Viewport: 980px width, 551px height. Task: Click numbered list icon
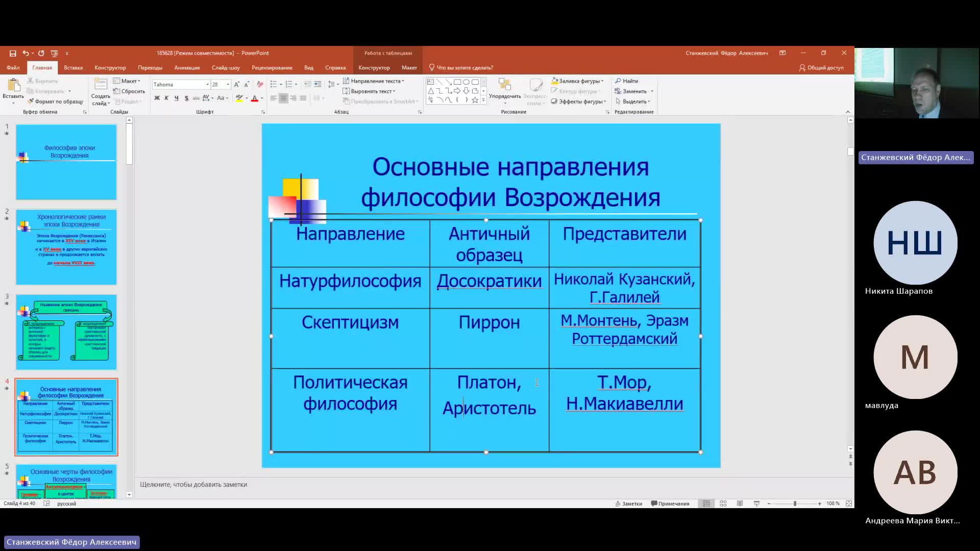click(289, 85)
